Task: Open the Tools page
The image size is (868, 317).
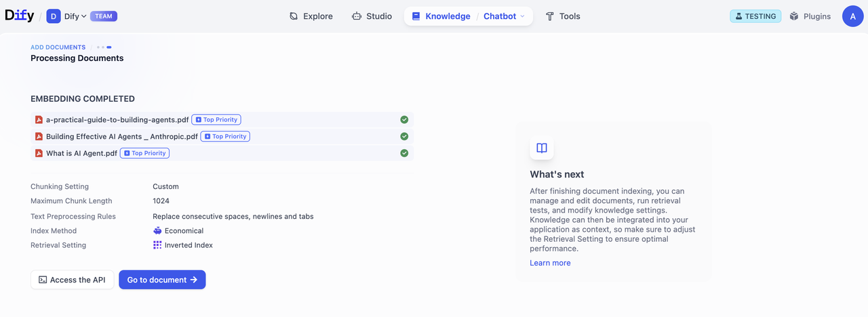Action: click(x=563, y=16)
